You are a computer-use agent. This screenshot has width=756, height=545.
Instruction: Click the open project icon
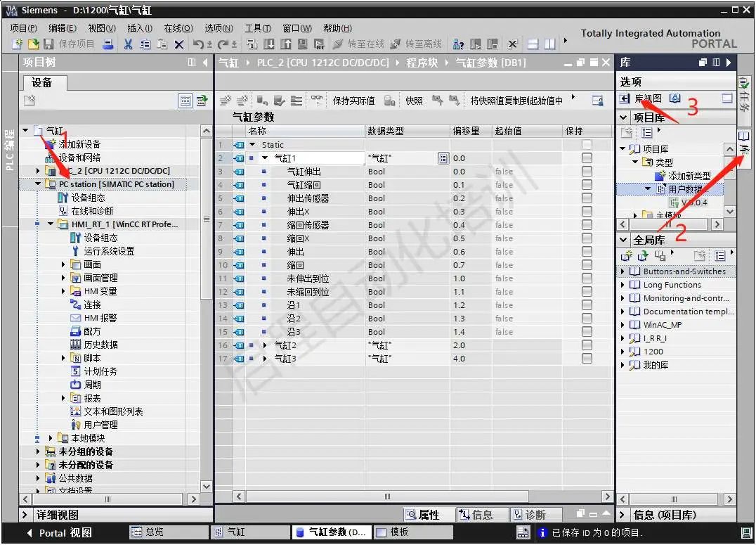[x=33, y=44]
